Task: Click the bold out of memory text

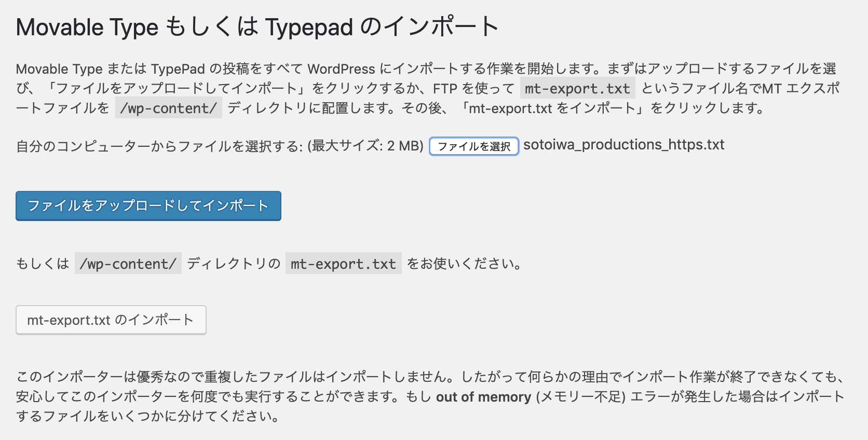Action: [483, 397]
